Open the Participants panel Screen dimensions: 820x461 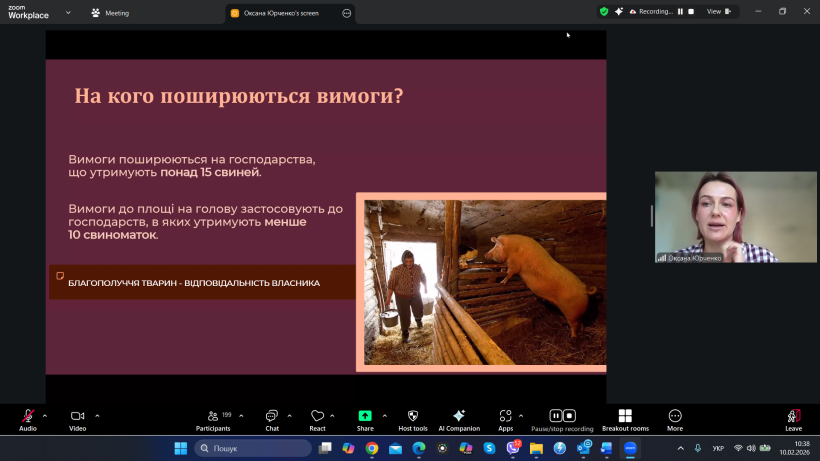click(x=212, y=416)
